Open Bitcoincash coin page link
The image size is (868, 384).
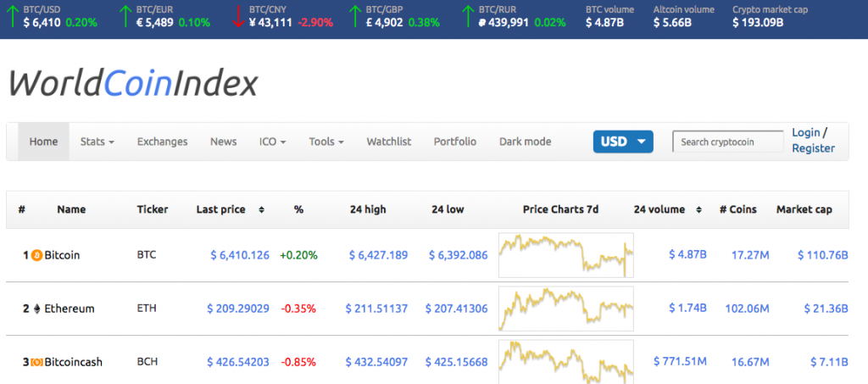point(73,363)
